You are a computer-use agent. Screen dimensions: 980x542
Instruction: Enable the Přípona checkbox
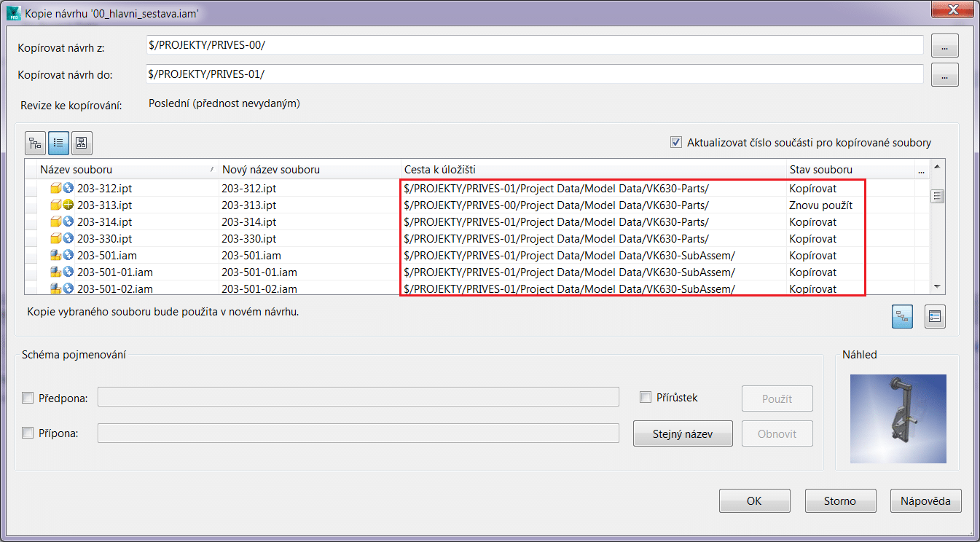tap(28, 433)
